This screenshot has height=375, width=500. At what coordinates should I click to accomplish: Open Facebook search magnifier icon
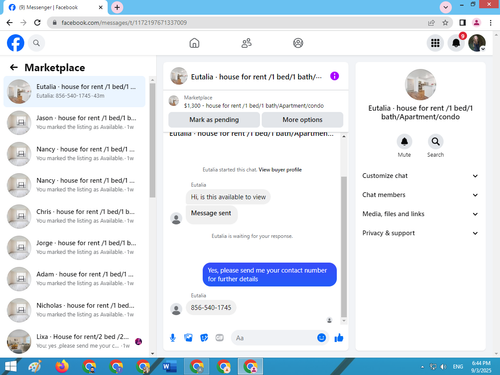(36, 43)
